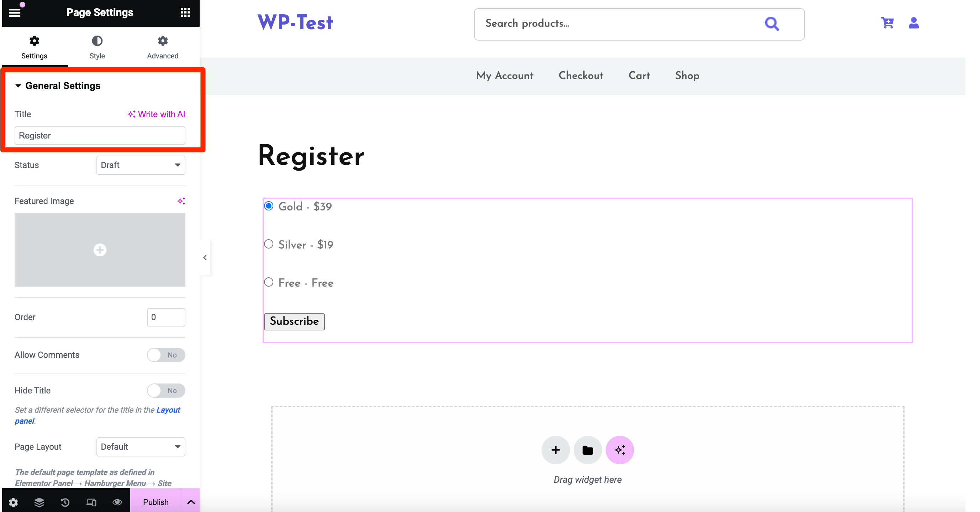Open the grid/apps menu icon
The height and width of the screenshot is (512, 980).
(185, 12)
